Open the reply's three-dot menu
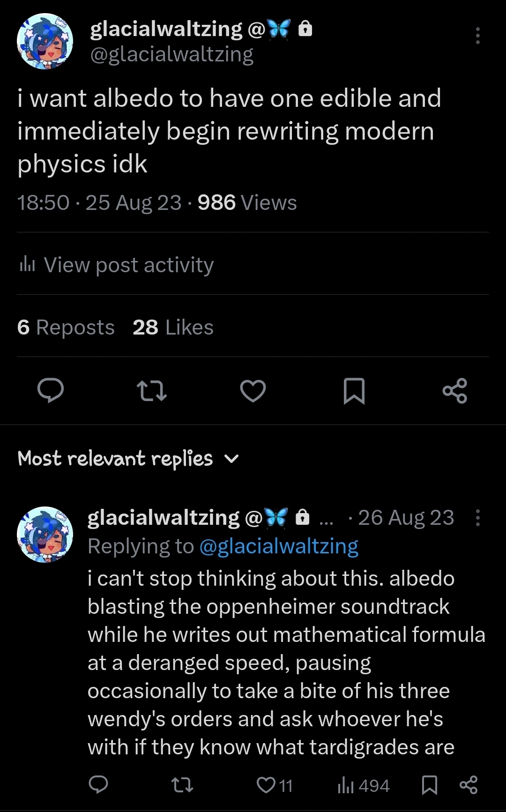This screenshot has width=506, height=812. tap(477, 518)
